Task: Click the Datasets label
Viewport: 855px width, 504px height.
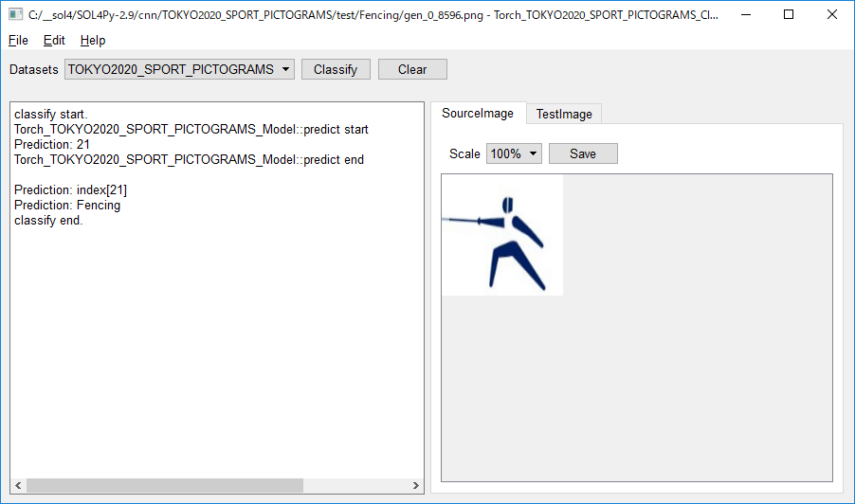Action: 34,70
